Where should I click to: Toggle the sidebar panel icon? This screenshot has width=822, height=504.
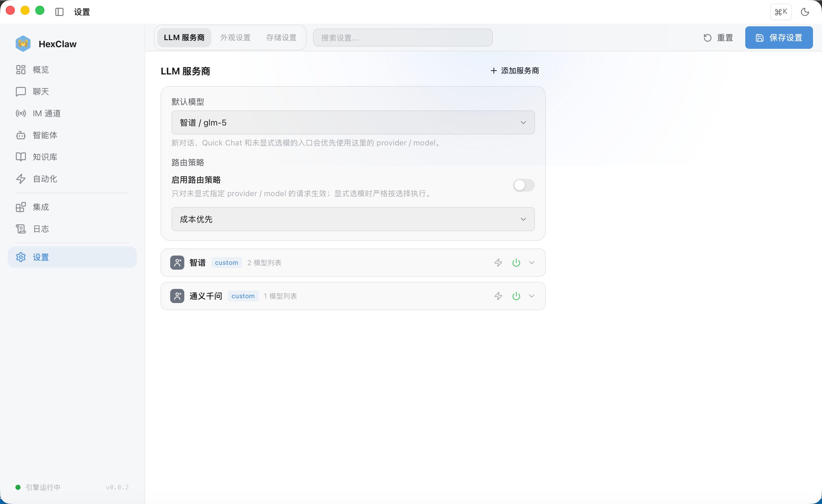[x=59, y=12]
